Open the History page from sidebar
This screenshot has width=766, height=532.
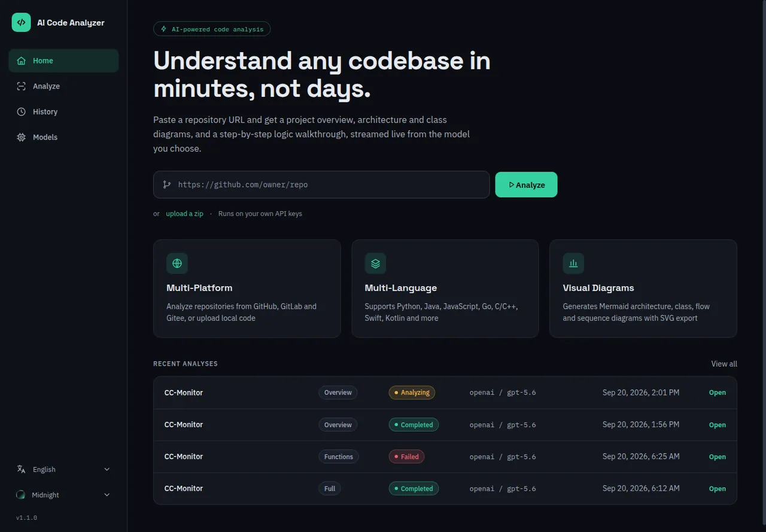[63, 112]
